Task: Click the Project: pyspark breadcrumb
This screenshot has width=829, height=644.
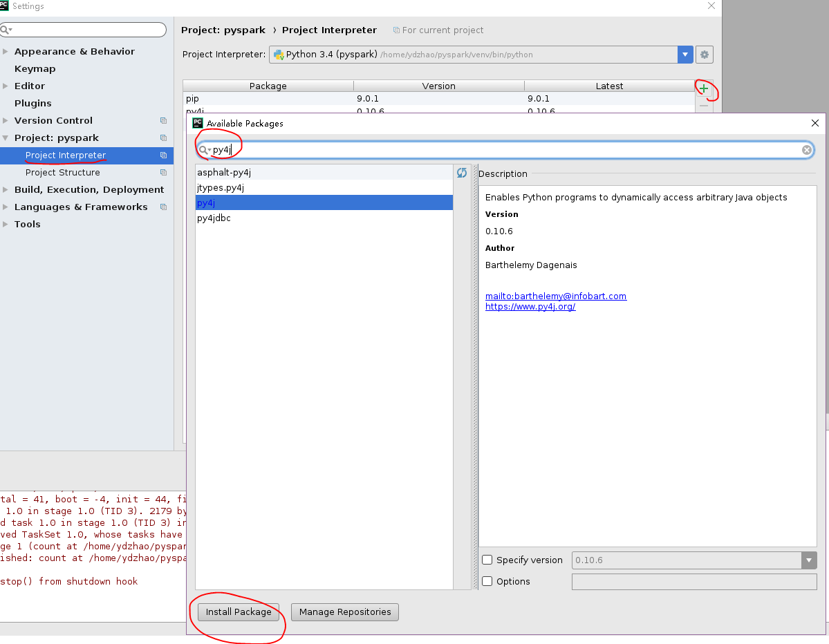Action: pyautogui.click(x=223, y=30)
